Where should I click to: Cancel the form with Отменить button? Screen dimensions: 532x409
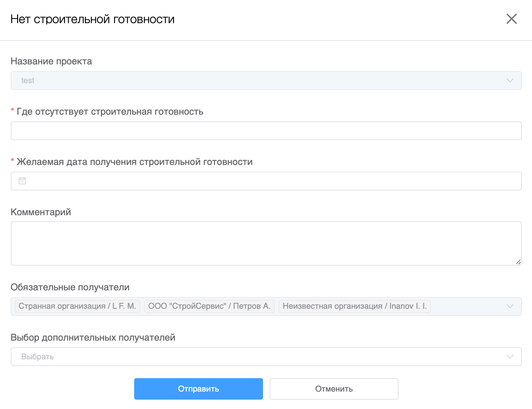click(x=334, y=389)
